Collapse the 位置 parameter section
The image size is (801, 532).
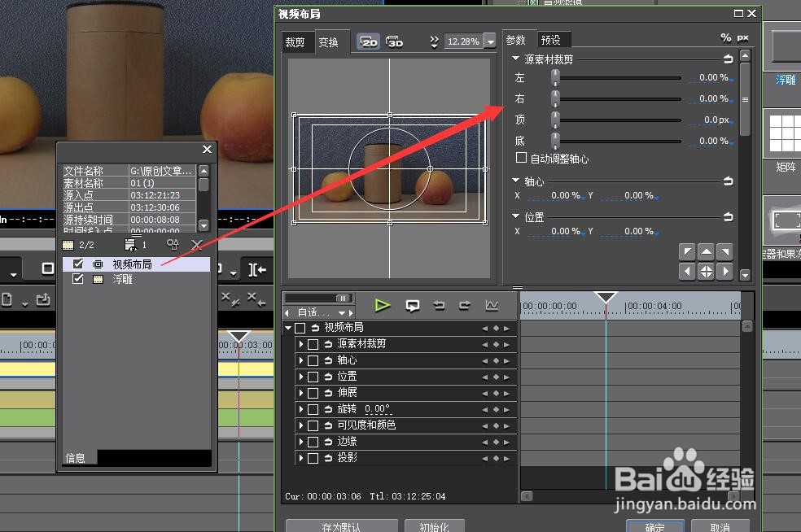coord(516,216)
